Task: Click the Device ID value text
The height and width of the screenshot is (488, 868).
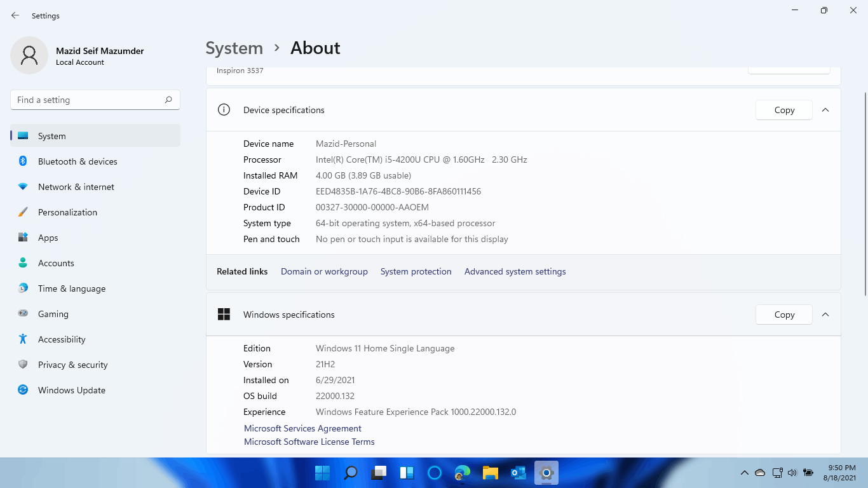Action: (x=398, y=191)
